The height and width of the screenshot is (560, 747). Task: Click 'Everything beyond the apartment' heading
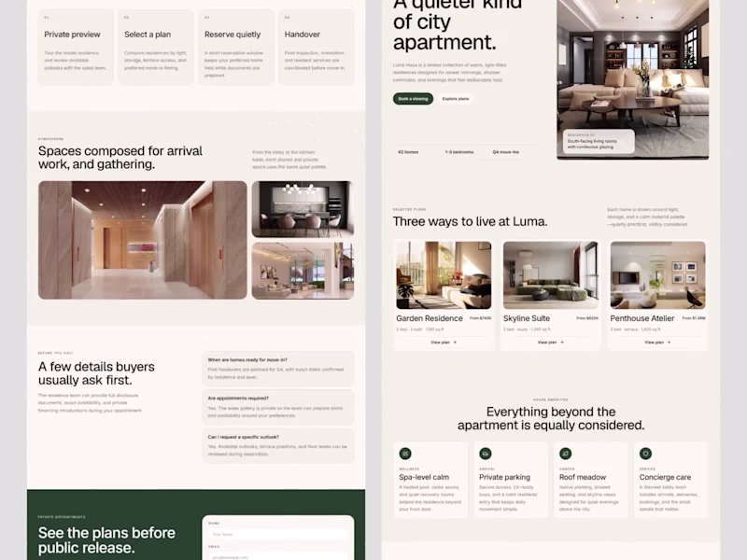[551, 418]
